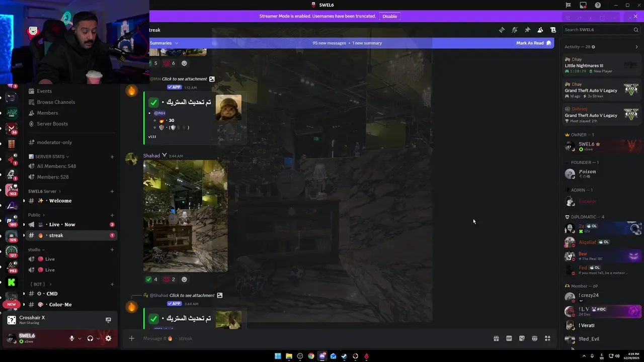Open the Apps launcher icon
The width and height of the screenshot is (644, 362).
click(547, 338)
